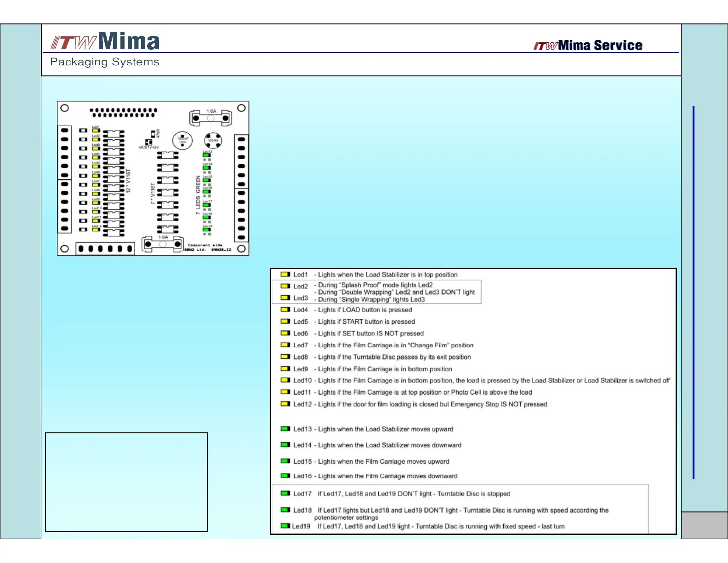
Task: Click the top 1.6A fuse on board diagram
Action: pos(210,118)
